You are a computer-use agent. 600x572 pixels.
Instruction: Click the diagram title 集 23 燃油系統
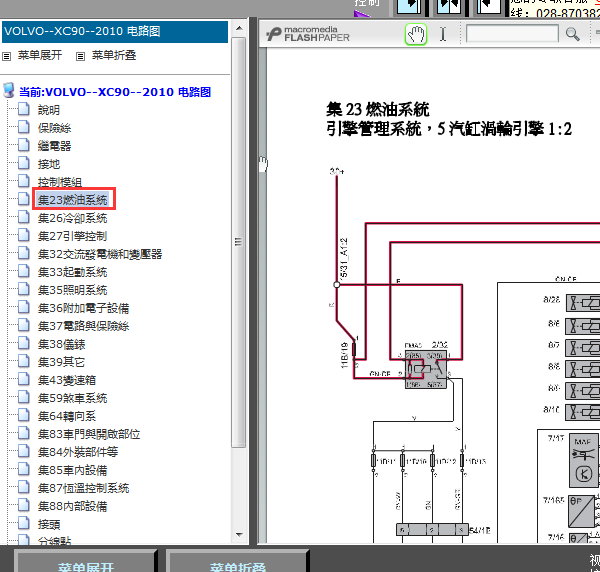tap(378, 109)
